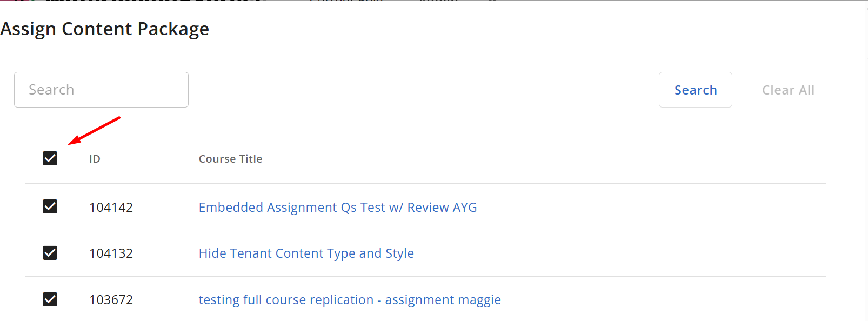Image resolution: width=868 pixels, height=321 pixels.
Task: Click into the Search text field
Action: [101, 90]
